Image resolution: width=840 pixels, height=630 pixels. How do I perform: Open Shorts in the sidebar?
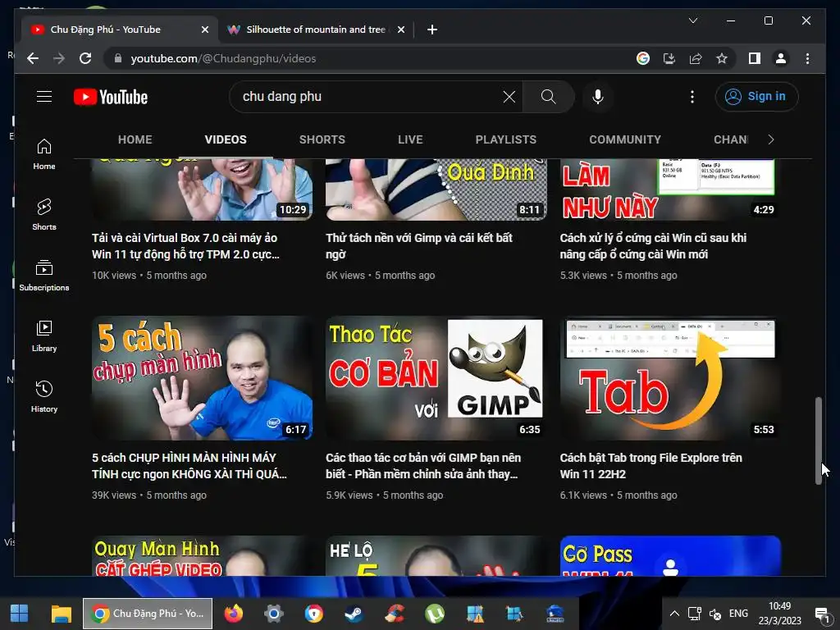click(44, 215)
